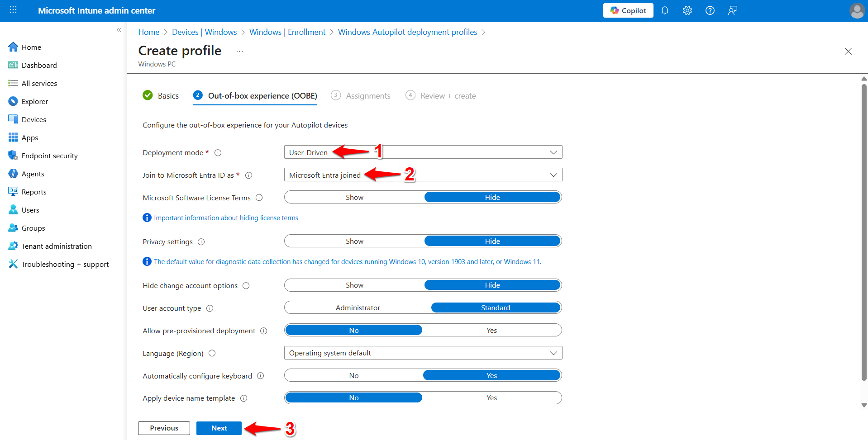Close the Create profile pane
868x440 pixels.
[x=848, y=52]
